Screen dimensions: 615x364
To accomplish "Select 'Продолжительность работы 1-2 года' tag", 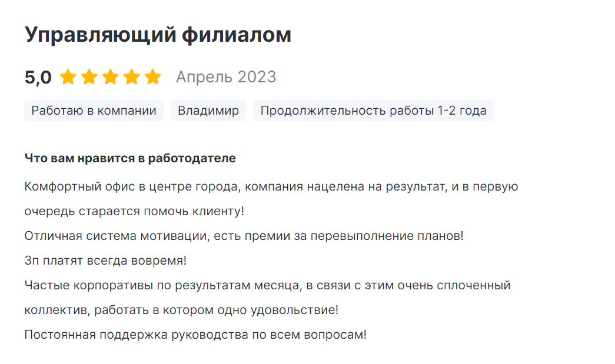I will (373, 111).
